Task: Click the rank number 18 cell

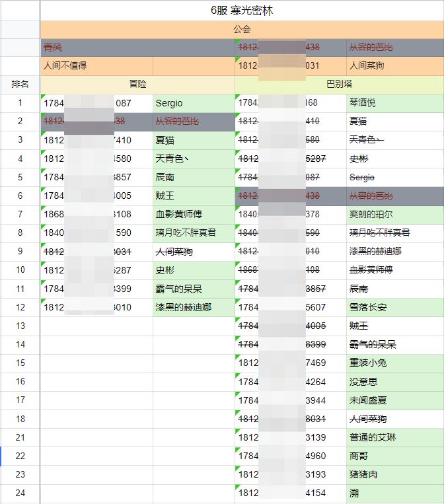Action: [20, 419]
